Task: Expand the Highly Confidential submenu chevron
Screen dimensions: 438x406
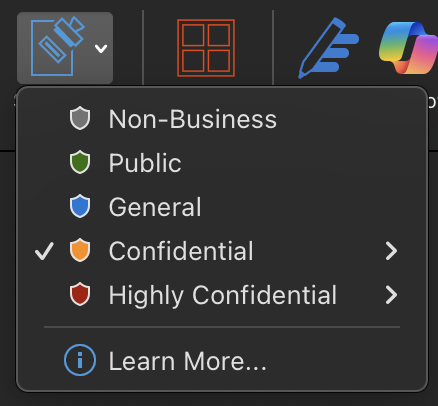Action: tap(391, 295)
